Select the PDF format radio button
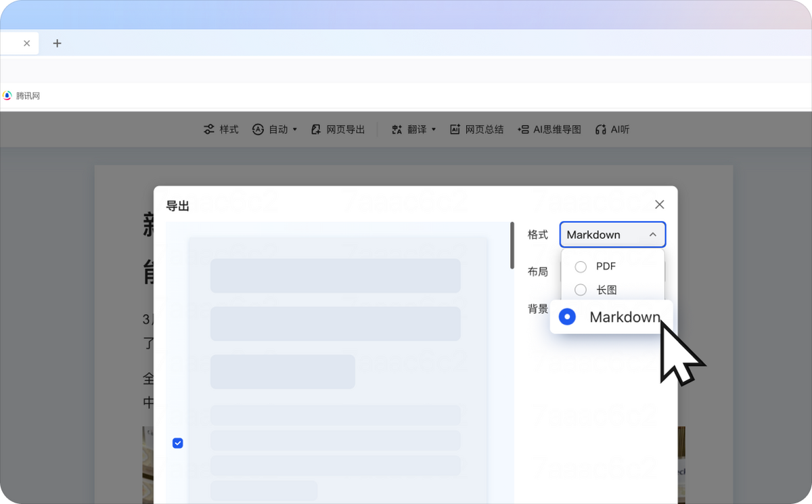Viewport: 812px width, 504px height. click(581, 267)
